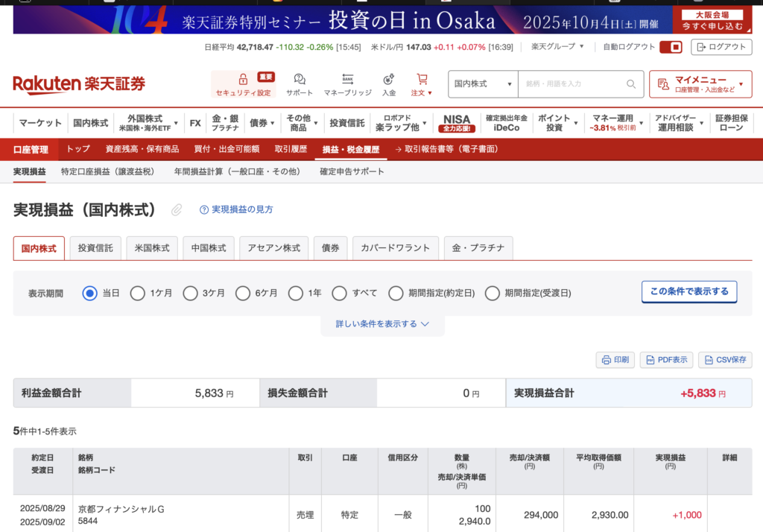Open the Support chat icon
The width and height of the screenshot is (763, 532).
tap(300, 79)
